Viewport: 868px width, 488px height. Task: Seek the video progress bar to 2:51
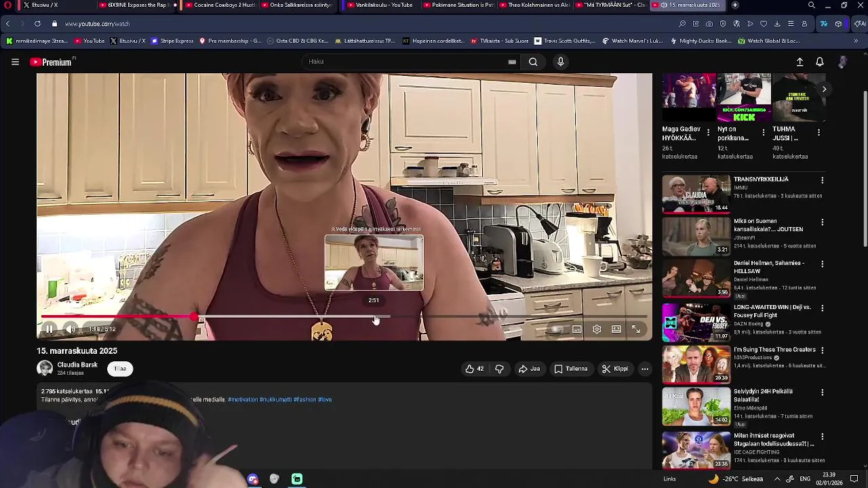point(374,317)
